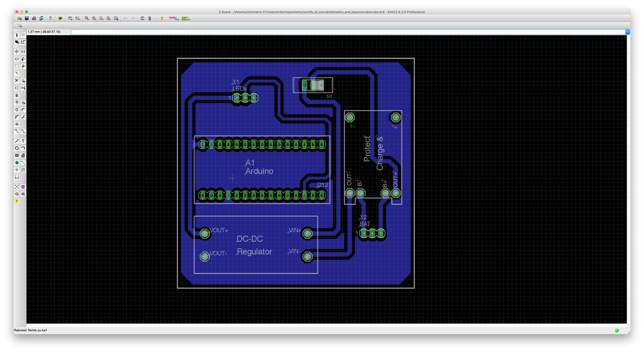Click the PCB Quote button
The width and height of the screenshot is (644, 352).
click(x=186, y=18)
